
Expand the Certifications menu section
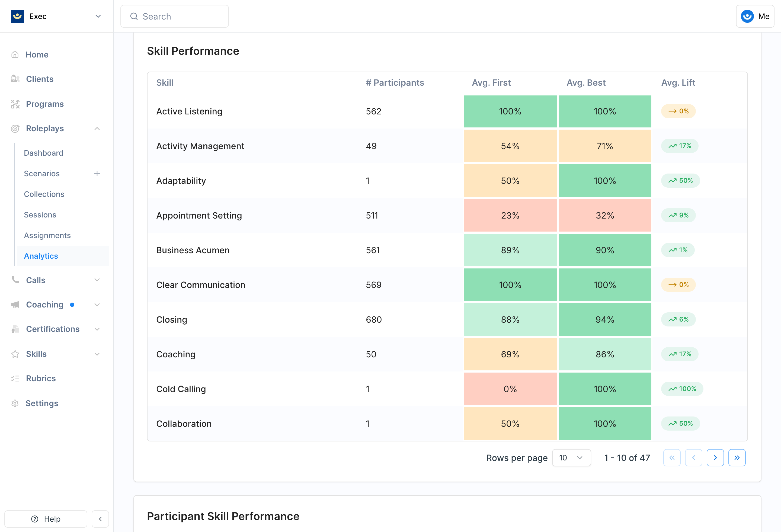pyautogui.click(x=97, y=329)
